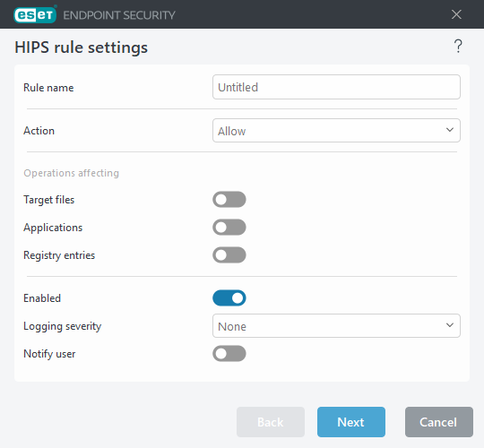Viewport: 484px width, 448px height.
Task: Click the Rule name label
Action: point(48,88)
